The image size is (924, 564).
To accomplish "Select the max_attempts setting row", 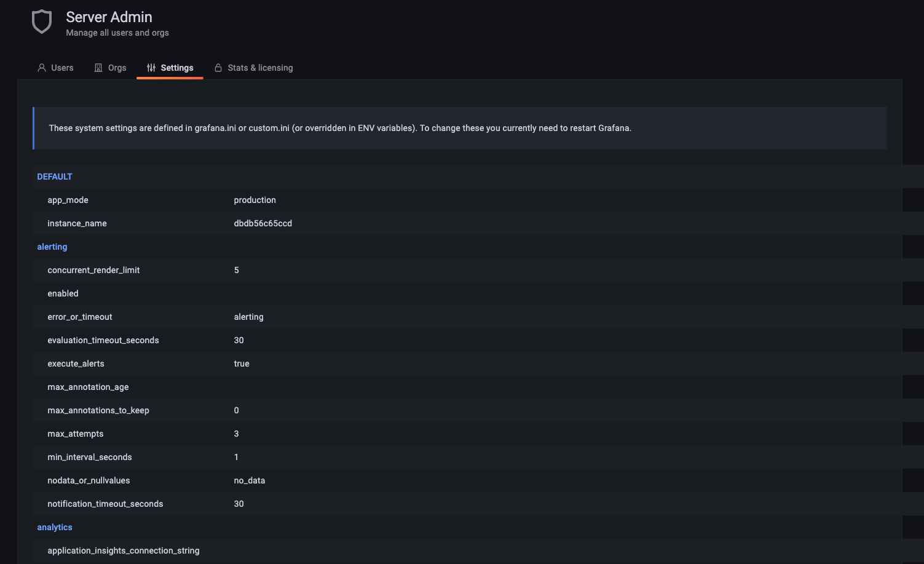I will (76, 434).
